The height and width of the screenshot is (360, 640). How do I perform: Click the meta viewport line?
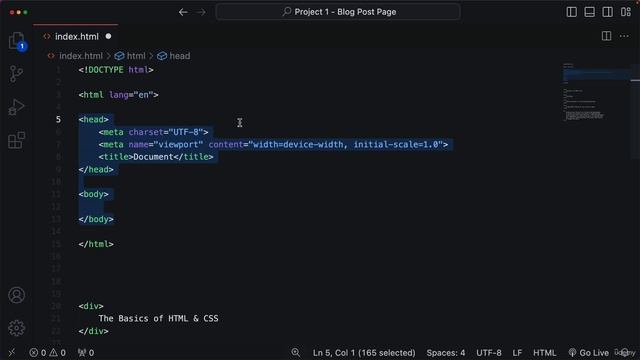tap(273, 144)
